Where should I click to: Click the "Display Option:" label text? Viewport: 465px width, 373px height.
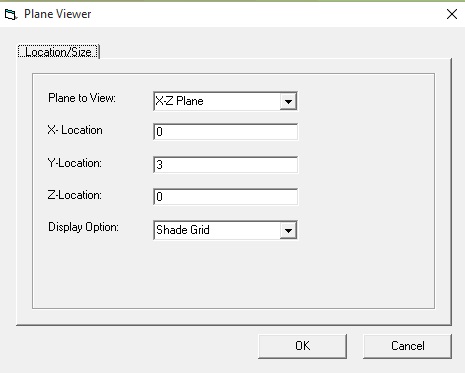coord(83,227)
